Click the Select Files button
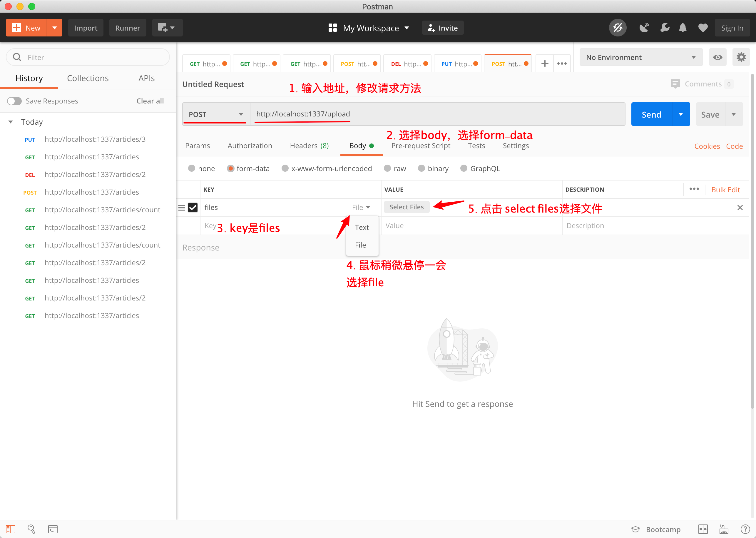The image size is (756, 538). (x=406, y=207)
